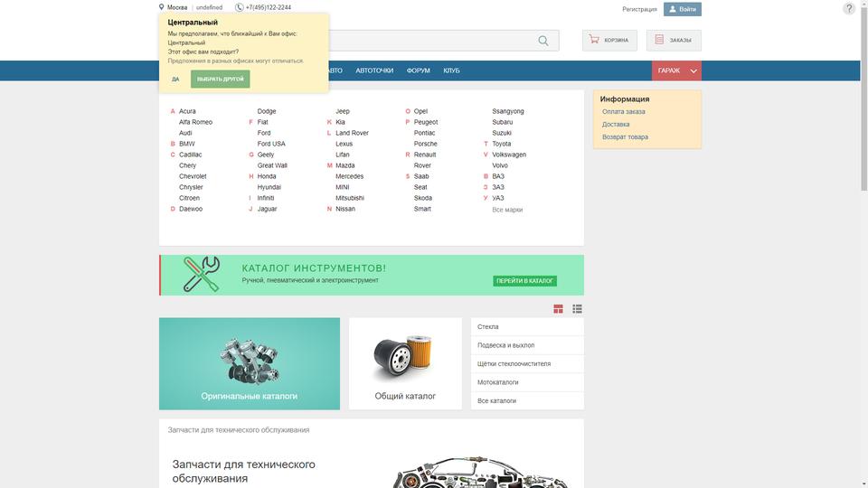Select the Mazda brand
This screenshot has width=868, height=488.
[344, 165]
